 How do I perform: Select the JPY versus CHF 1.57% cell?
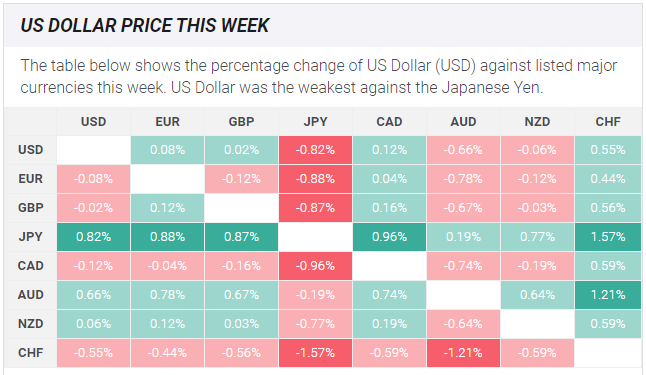click(x=608, y=237)
